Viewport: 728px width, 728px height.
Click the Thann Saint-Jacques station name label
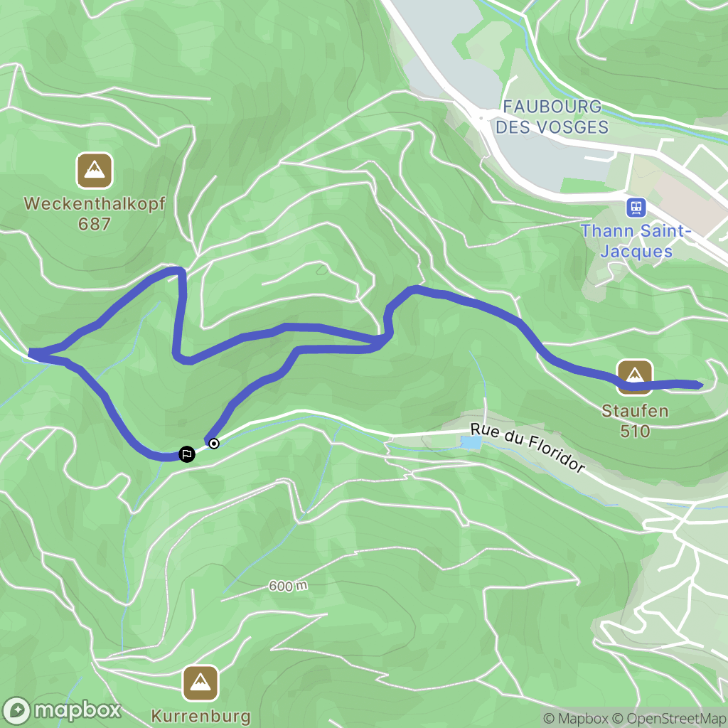click(636, 241)
